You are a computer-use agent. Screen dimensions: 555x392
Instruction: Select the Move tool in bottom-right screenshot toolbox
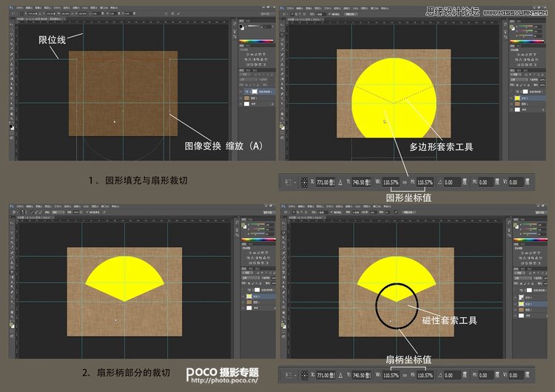[283, 223]
